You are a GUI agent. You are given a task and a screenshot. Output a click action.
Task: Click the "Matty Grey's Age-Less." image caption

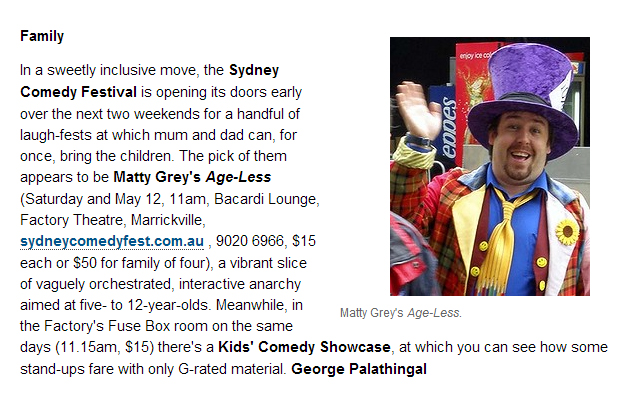[x=400, y=313]
